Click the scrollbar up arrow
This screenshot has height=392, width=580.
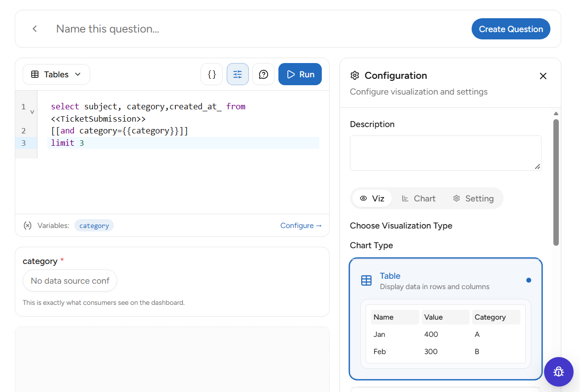[x=556, y=114]
